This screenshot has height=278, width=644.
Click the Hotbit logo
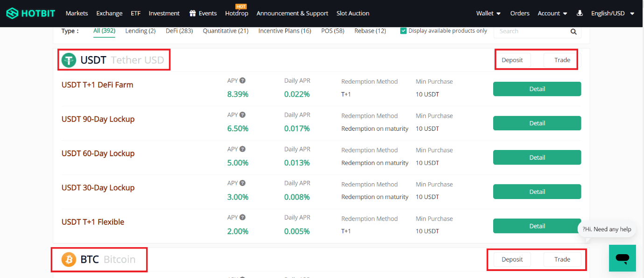click(31, 13)
